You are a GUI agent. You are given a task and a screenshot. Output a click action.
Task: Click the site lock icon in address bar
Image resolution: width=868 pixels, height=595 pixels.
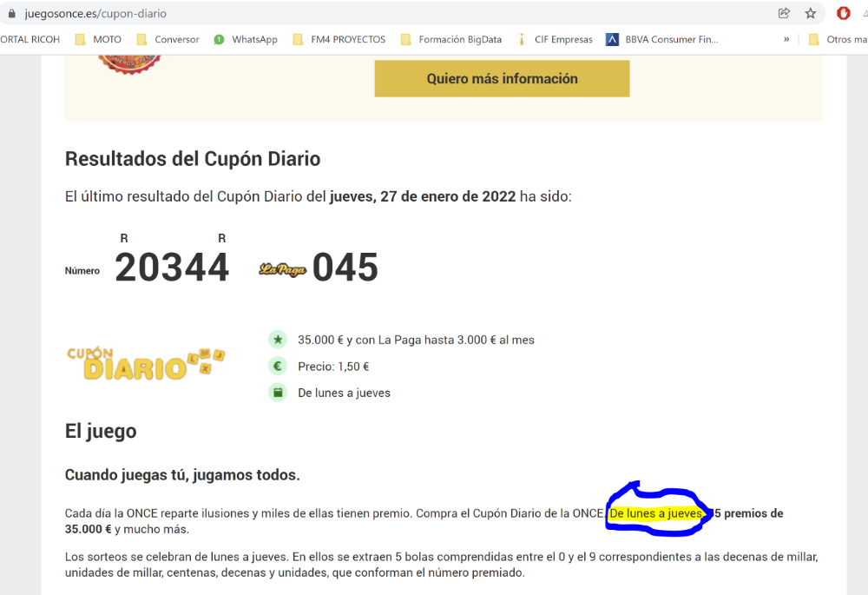point(11,13)
